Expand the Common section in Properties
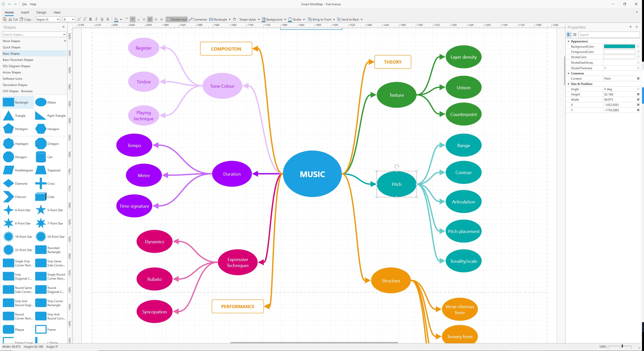 (x=570, y=73)
